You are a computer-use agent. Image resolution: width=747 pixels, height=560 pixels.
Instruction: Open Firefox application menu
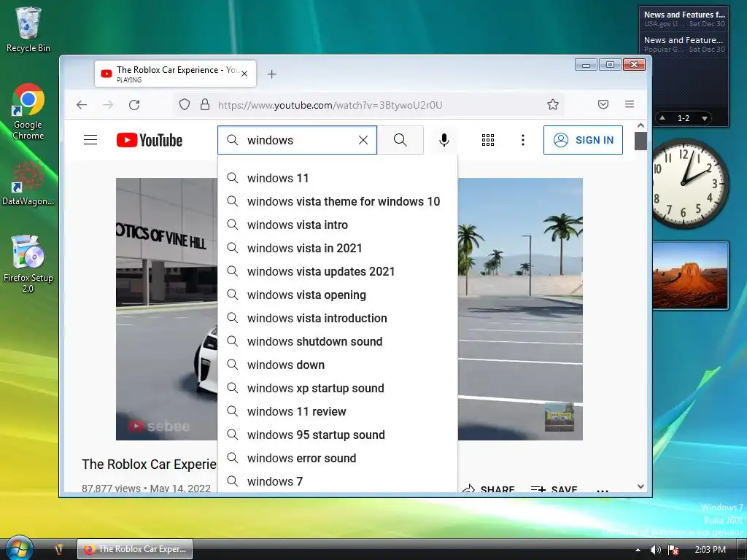[x=630, y=104]
